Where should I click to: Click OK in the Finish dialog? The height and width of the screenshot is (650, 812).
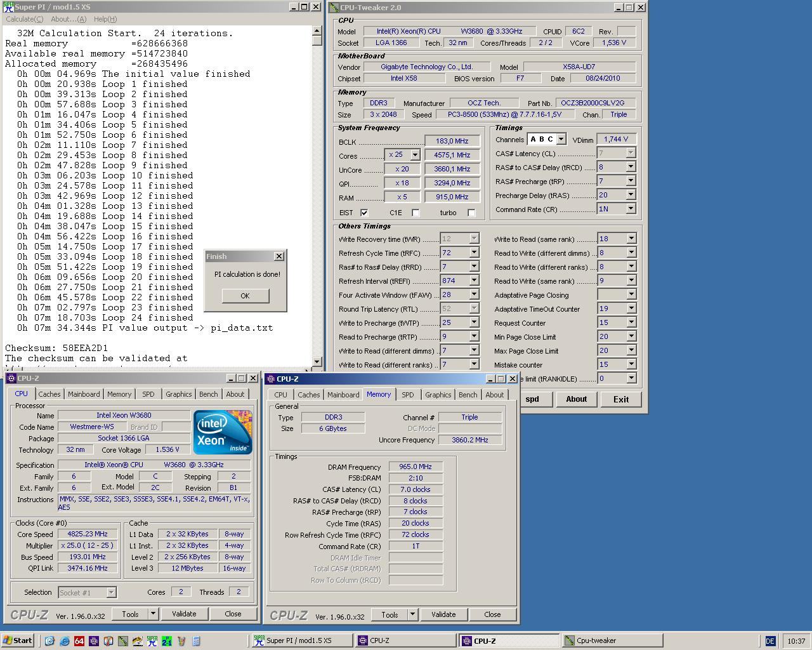246,296
